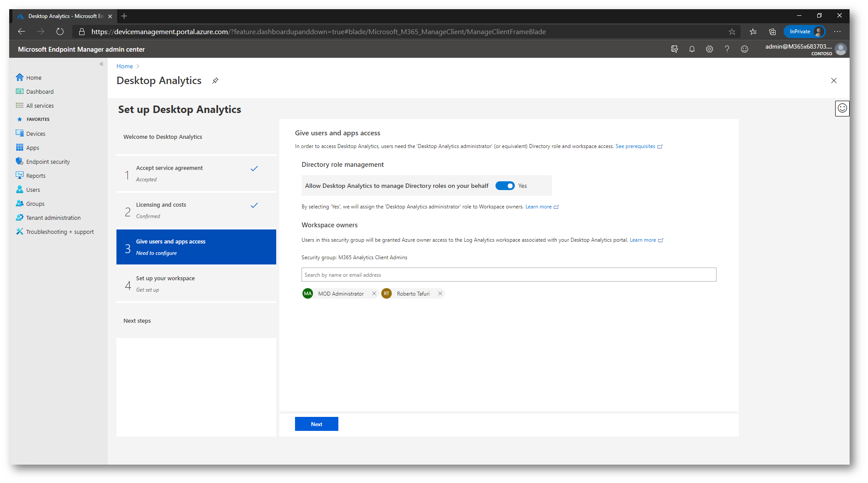Click the browser URL address text
868x483 pixels.
coord(318,32)
